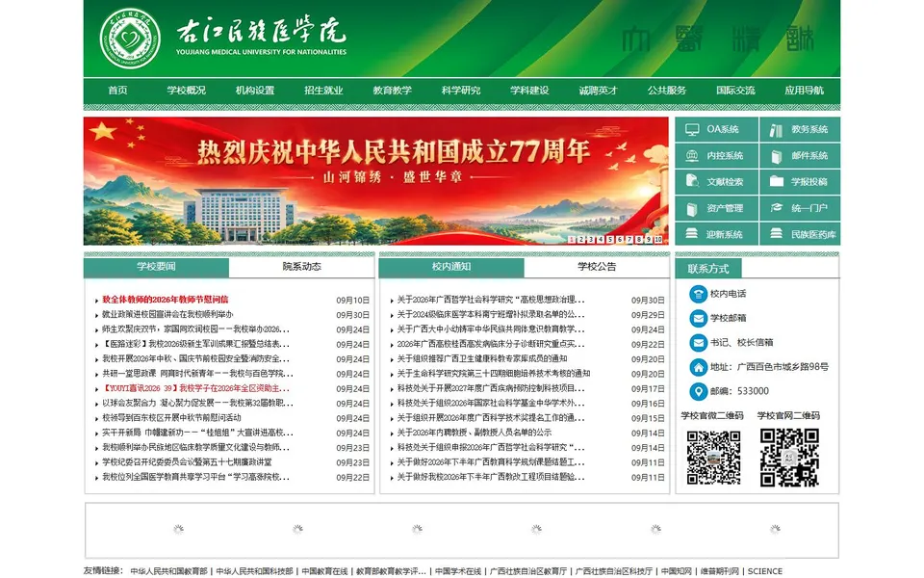This screenshot has height=578, width=924.
Task: Click the 学校邮箱 envelope icon
Action: tap(699, 319)
